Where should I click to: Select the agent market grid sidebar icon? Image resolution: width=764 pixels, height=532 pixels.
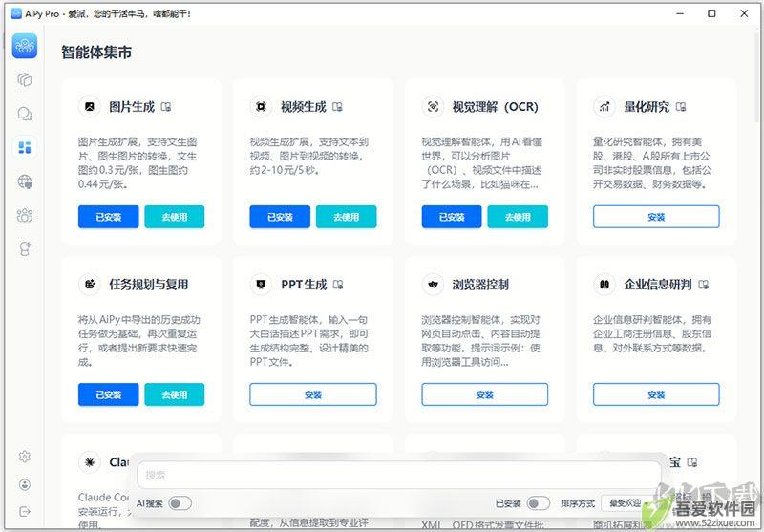coord(25,147)
